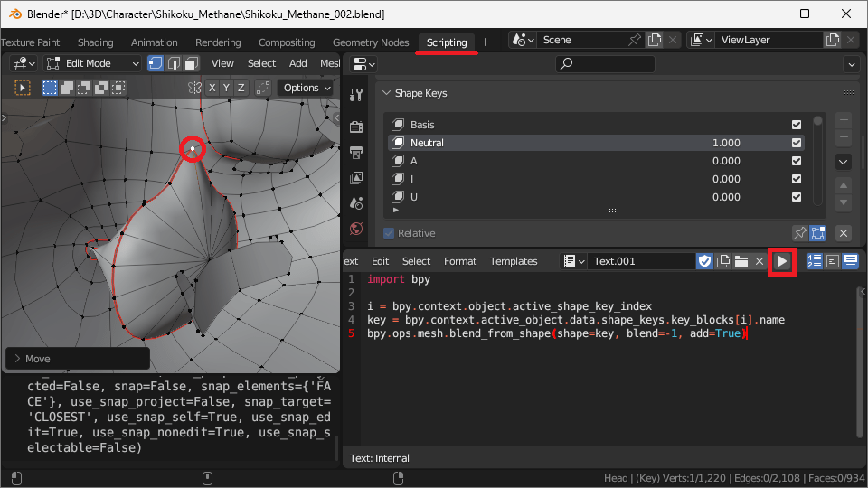The height and width of the screenshot is (488, 868).
Task: Switch to the Geometry Nodes workspace tab
Action: pyautogui.click(x=371, y=42)
